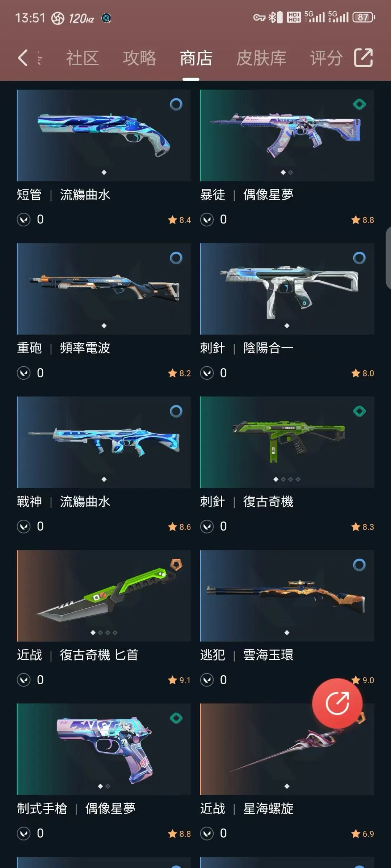Tap green diamond tier icon on 暴徒 偶像星夢
This screenshot has height=868, width=391.
[x=359, y=105]
